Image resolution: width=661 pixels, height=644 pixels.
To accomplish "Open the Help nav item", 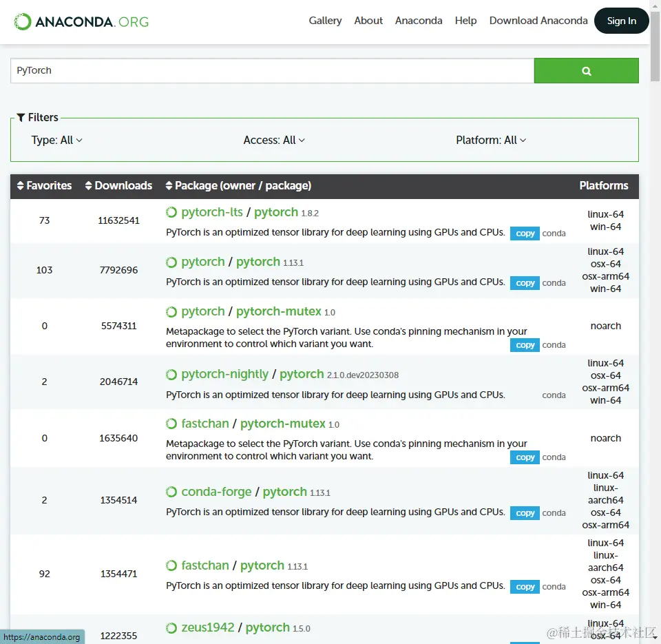I will (465, 21).
